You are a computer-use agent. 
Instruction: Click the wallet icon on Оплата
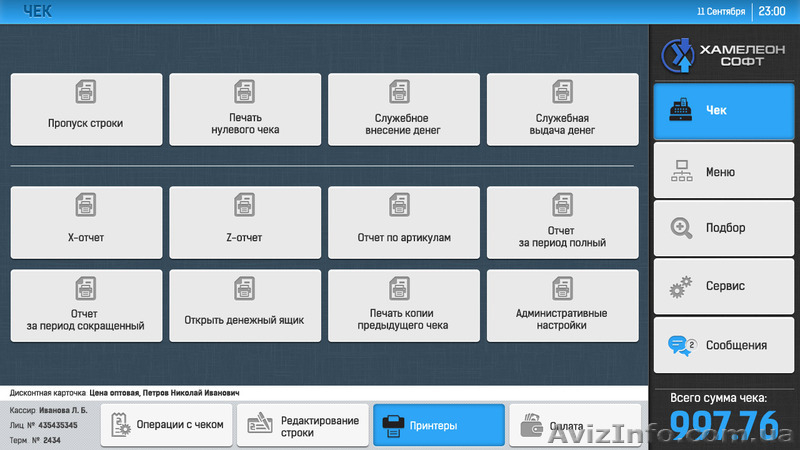tap(531, 426)
